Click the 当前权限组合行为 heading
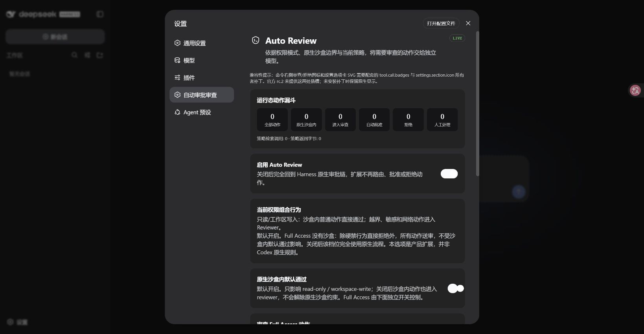 [279, 210]
